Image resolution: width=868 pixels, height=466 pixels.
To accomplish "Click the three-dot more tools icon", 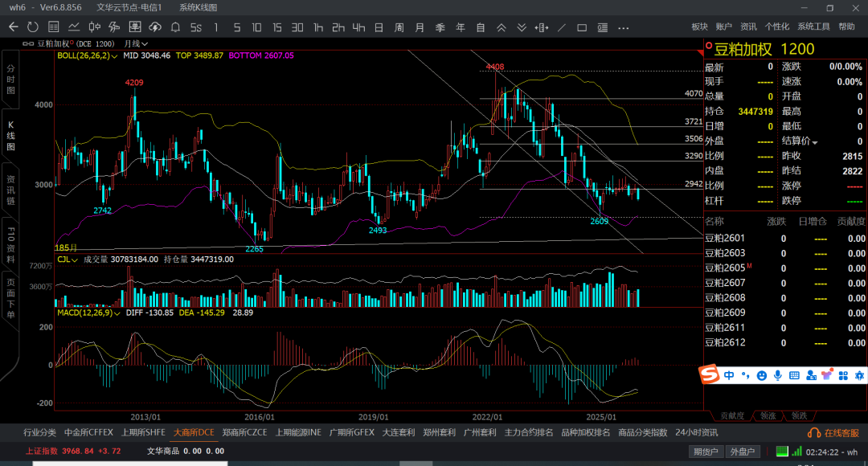I will click(624, 27).
